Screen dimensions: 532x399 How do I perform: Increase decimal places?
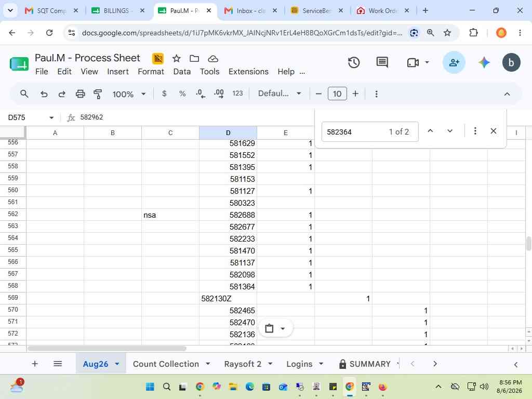click(219, 94)
